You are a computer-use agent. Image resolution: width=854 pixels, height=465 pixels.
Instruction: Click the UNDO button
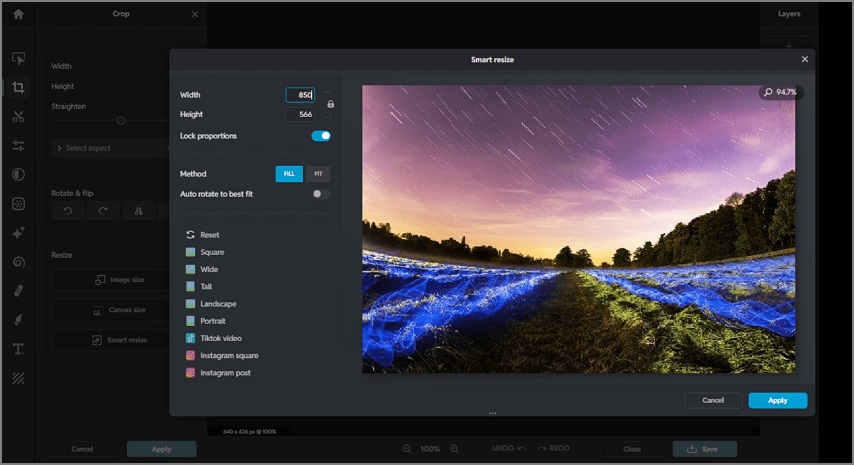pos(509,448)
